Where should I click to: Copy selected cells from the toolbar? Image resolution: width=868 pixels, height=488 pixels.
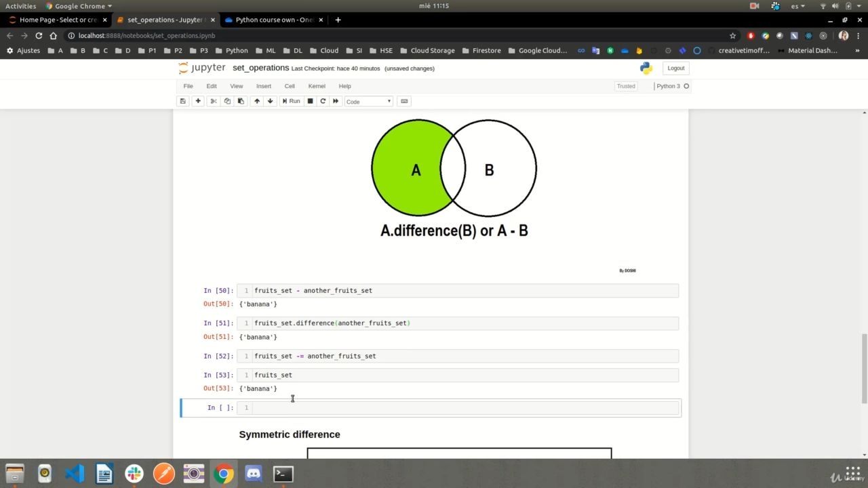pyautogui.click(x=227, y=101)
